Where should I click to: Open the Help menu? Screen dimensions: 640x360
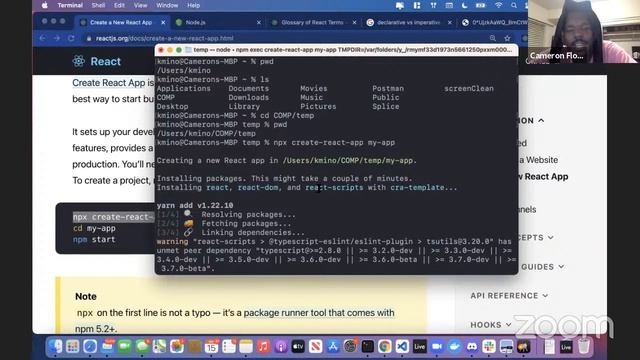click(x=193, y=5)
